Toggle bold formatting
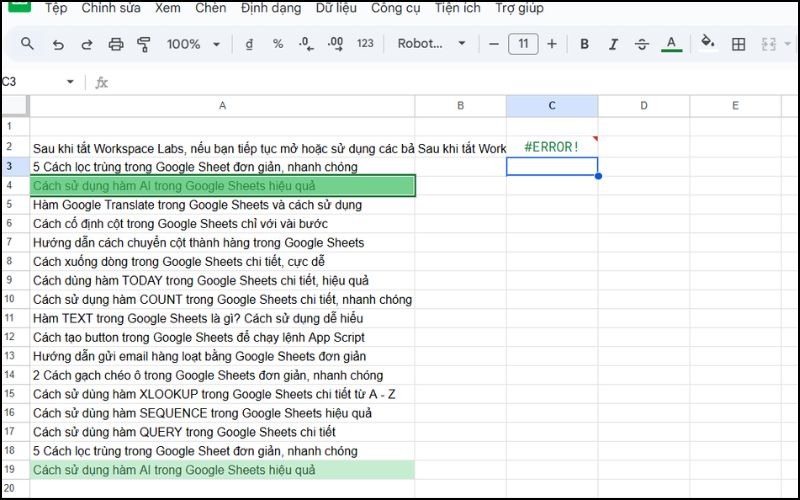 pos(585,44)
